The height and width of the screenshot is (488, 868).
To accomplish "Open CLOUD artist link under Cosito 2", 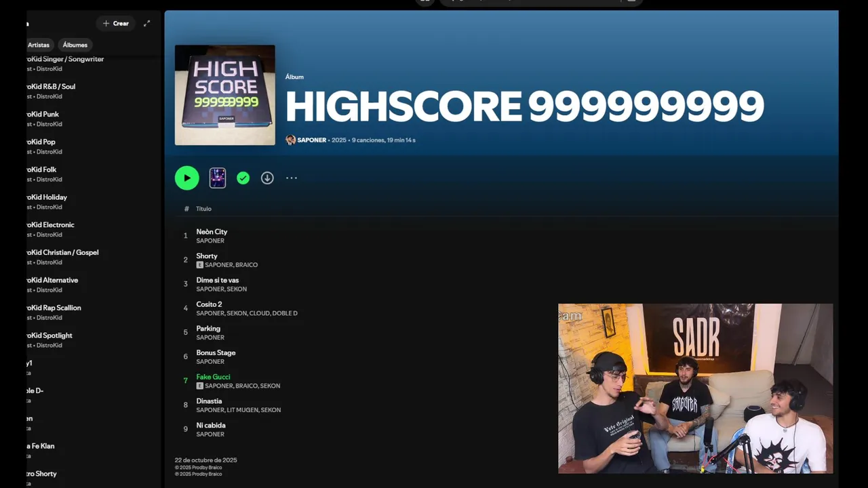I will click(x=259, y=313).
